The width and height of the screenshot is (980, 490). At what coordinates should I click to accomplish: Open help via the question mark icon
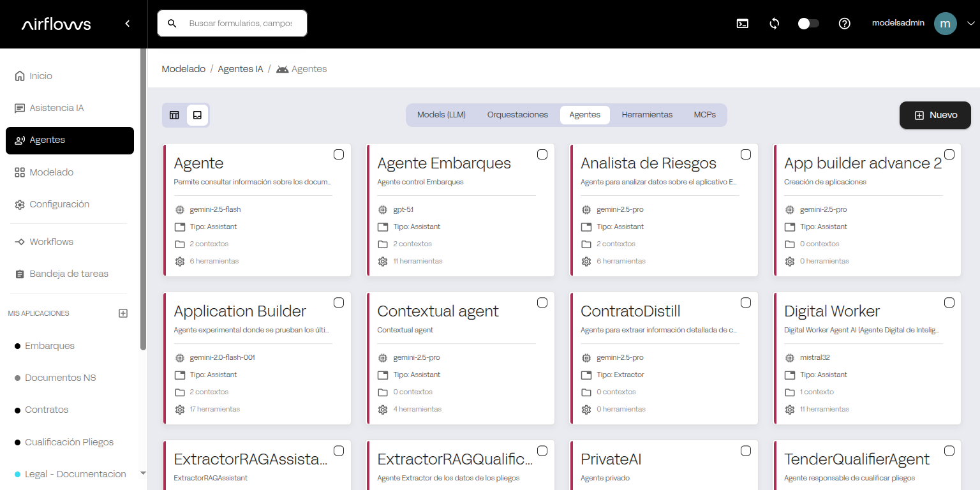844,23
